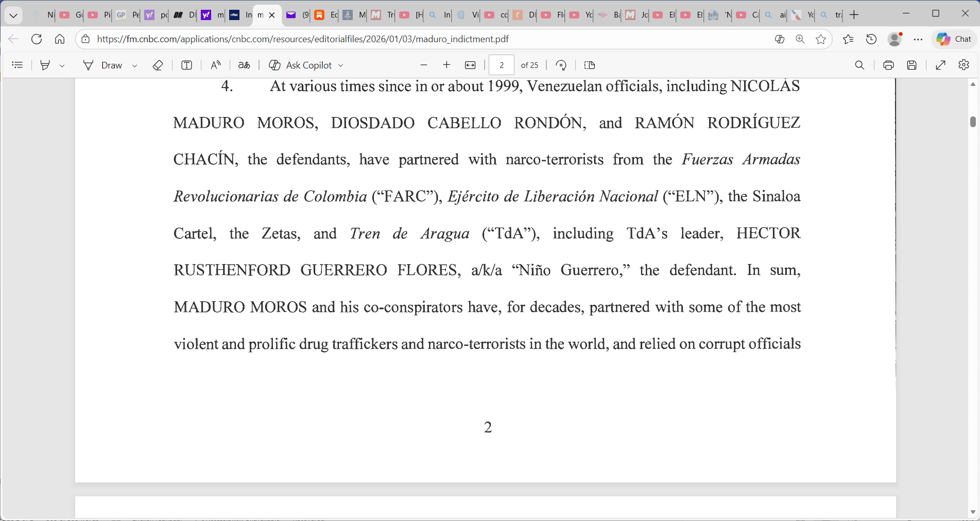Click the word 'DIOSDADO' in the document
Screen dimensions: 980x521
click(372, 123)
